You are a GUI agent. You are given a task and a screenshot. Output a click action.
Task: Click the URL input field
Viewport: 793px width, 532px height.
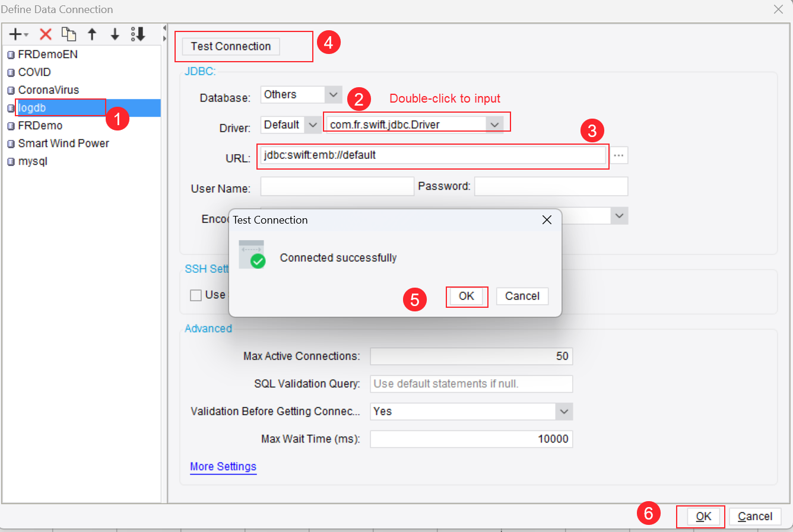coord(433,155)
